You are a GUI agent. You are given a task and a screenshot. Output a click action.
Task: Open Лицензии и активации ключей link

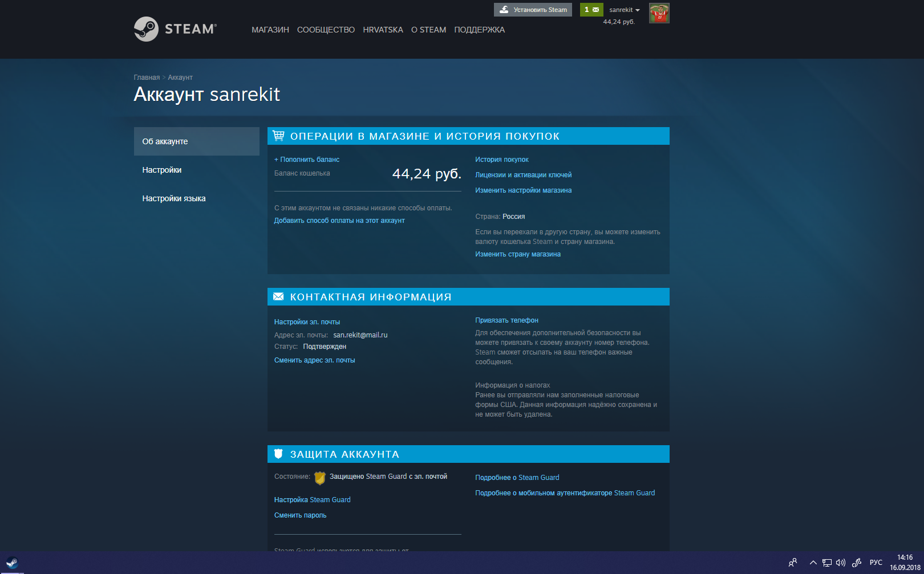(x=523, y=175)
